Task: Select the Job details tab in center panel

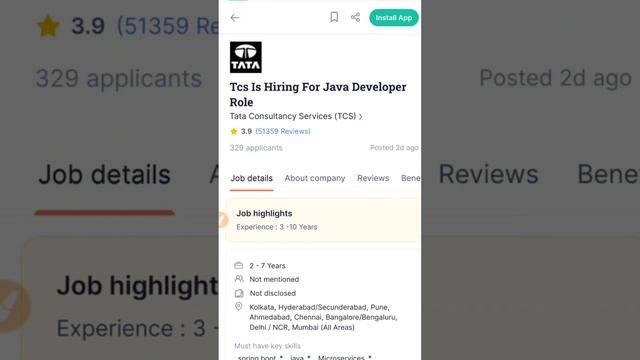Action: tap(251, 178)
